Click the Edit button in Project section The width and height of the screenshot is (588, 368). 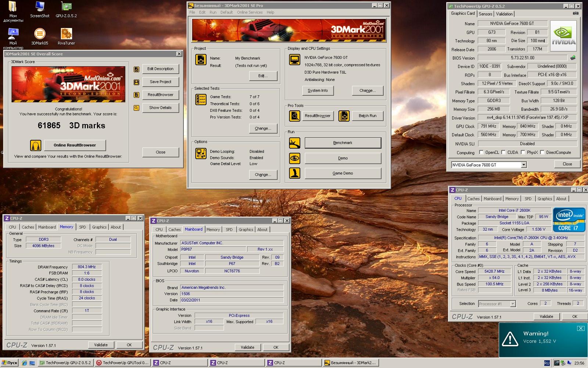263,76
